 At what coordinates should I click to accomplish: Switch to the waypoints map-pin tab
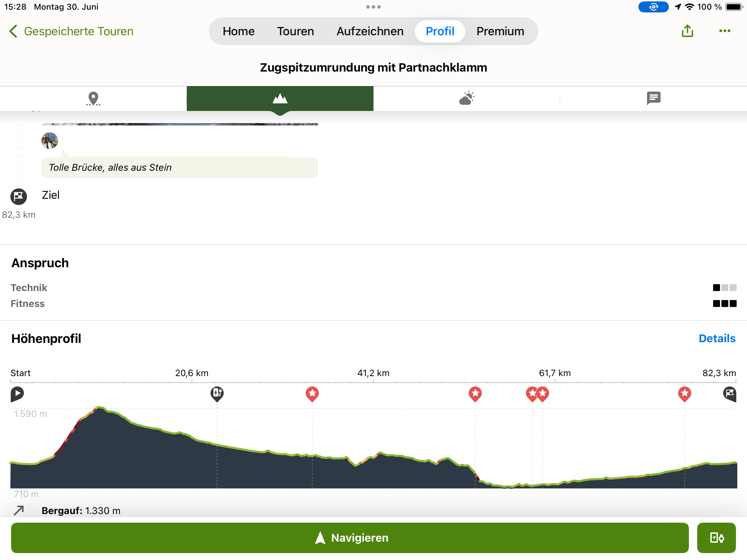93,99
